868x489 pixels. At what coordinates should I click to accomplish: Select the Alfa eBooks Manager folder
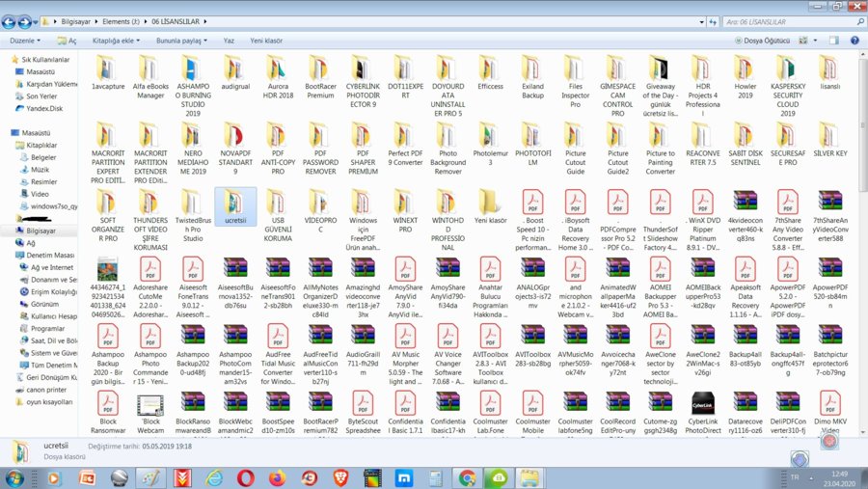(150, 77)
